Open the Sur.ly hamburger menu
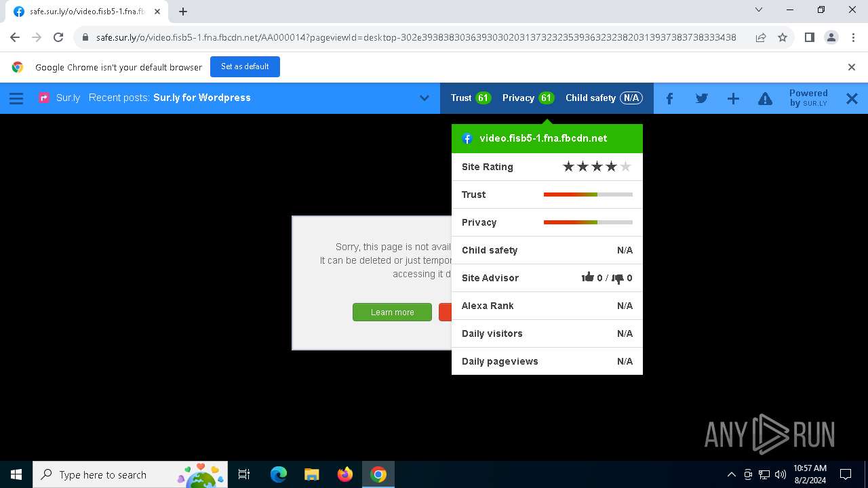Screen dimensions: 868x488 coord(16,98)
